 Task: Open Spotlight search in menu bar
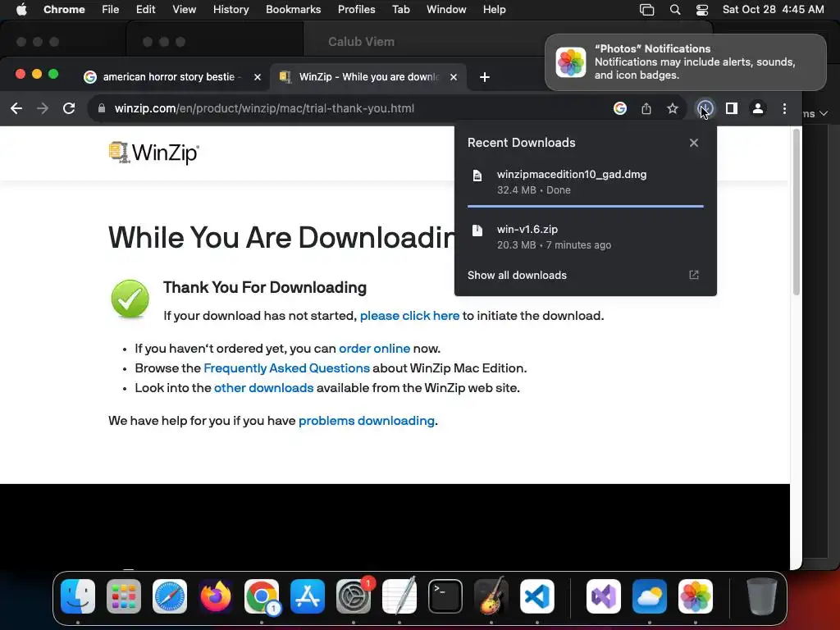point(675,10)
